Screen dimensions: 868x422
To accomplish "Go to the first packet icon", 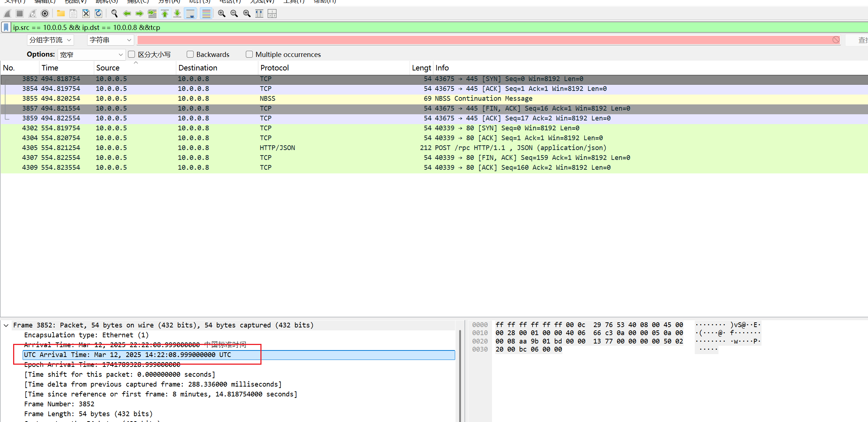I will [165, 14].
